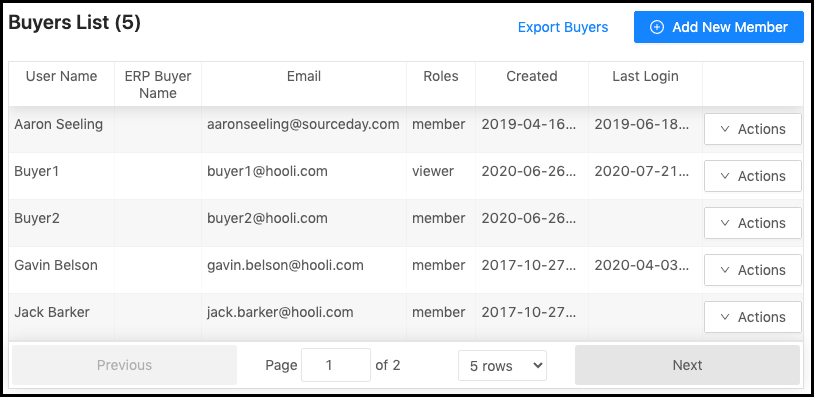Sort by ERP Buyer Name column header
This screenshot has height=397, width=814.
click(x=158, y=85)
